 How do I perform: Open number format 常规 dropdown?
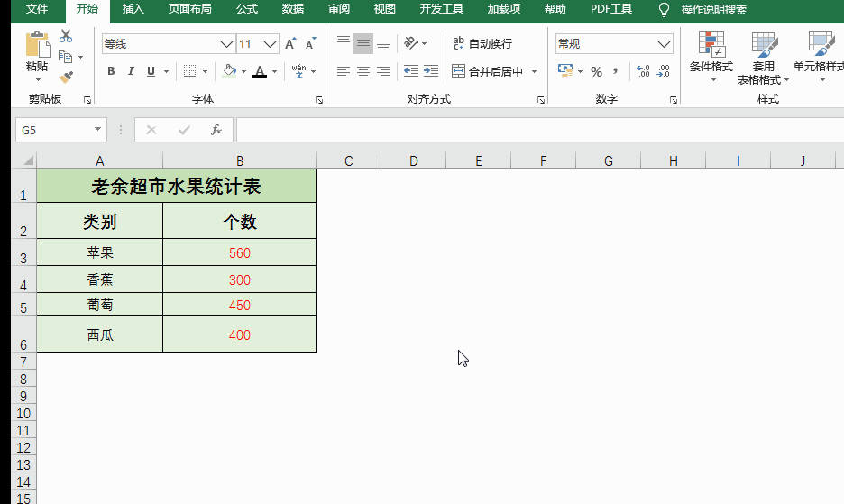(664, 44)
